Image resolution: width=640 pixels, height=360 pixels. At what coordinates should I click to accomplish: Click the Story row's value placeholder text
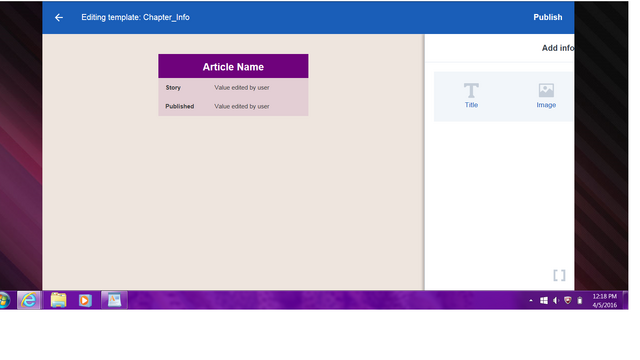click(242, 88)
